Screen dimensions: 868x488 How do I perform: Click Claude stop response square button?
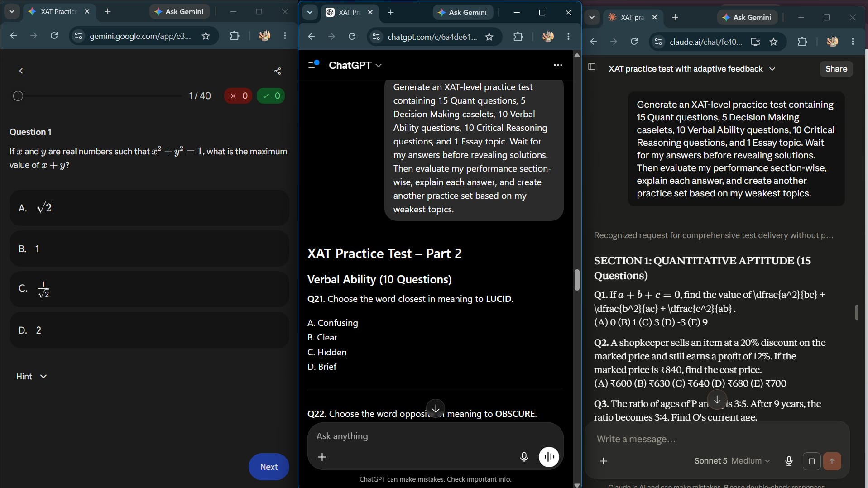811,461
